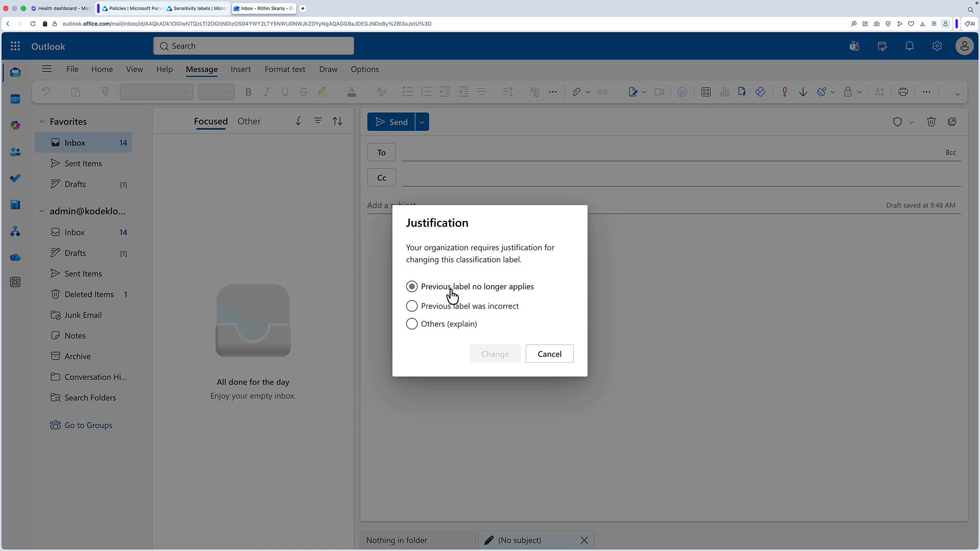Open the font name dropdown
Viewport: 980px width, 551px height.
pos(156,92)
